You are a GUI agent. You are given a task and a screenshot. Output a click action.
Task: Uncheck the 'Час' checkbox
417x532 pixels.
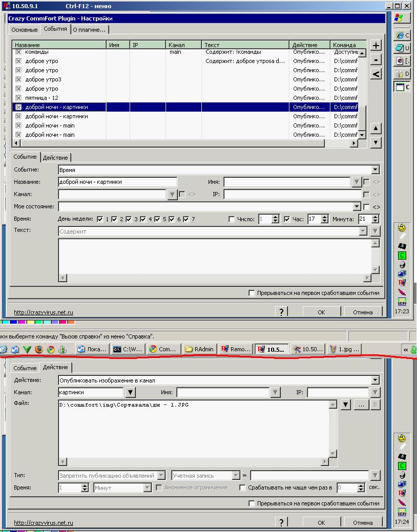(x=287, y=219)
